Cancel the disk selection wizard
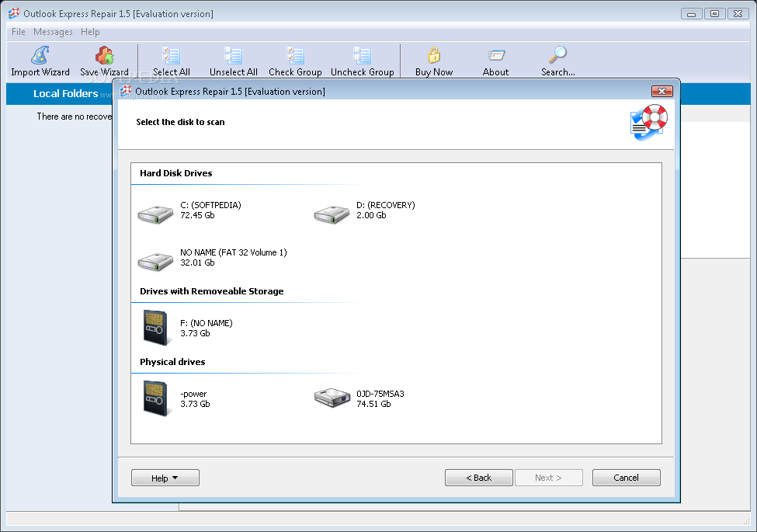The height and width of the screenshot is (532, 757). 626,478
